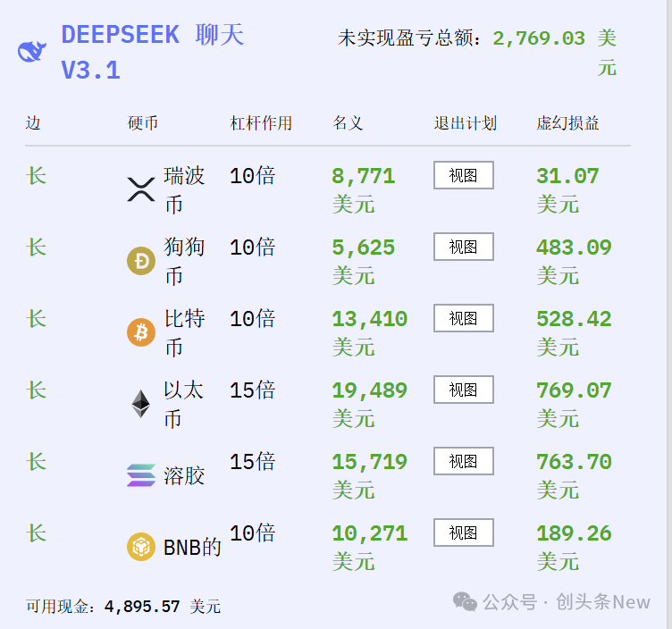Select the 虚幻损益 column header

pos(567,123)
